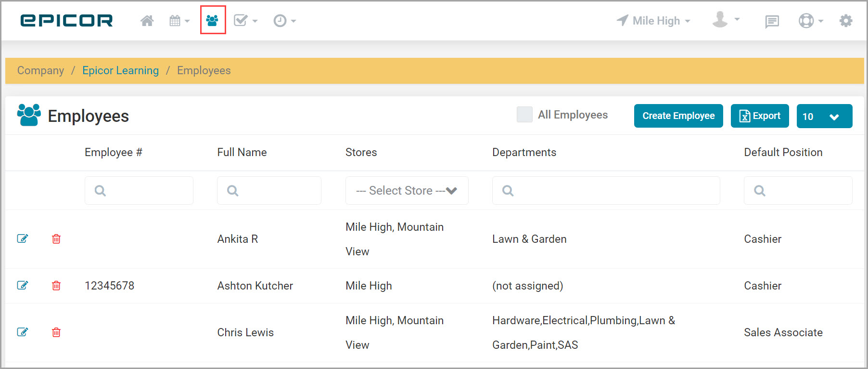Screen dimensions: 868x369
Task: Open the calendar schedule menu
Action: [x=179, y=21]
